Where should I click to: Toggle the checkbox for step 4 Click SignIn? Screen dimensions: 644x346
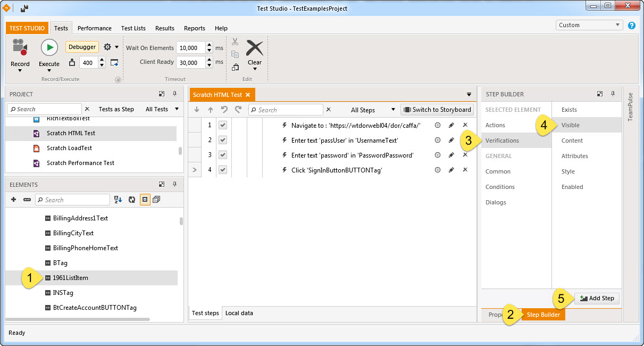tap(223, 170)
